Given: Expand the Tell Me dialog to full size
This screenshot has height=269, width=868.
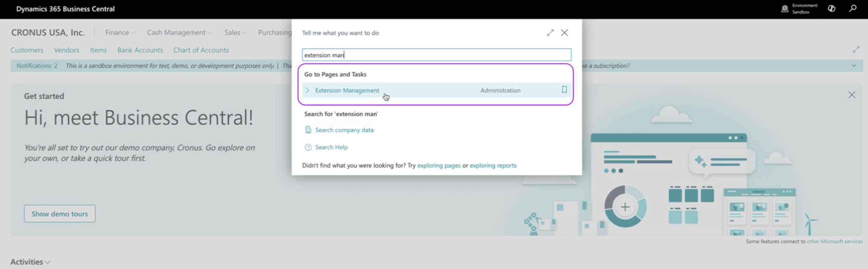Looking at the screenshot, I should point(550,33).
